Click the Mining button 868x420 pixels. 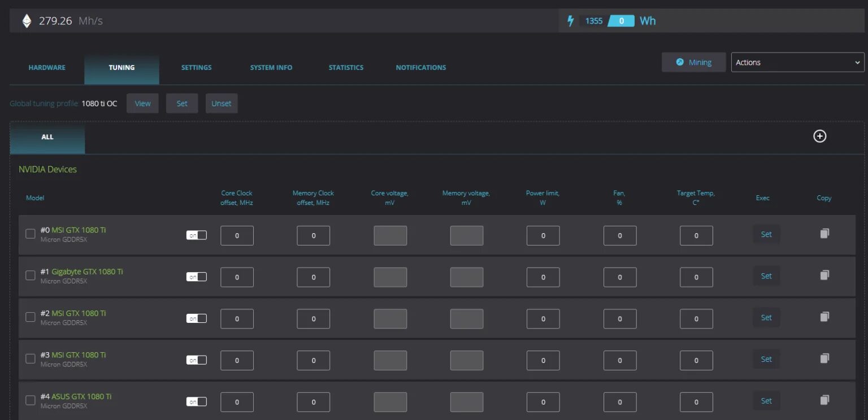click(693, 62)
